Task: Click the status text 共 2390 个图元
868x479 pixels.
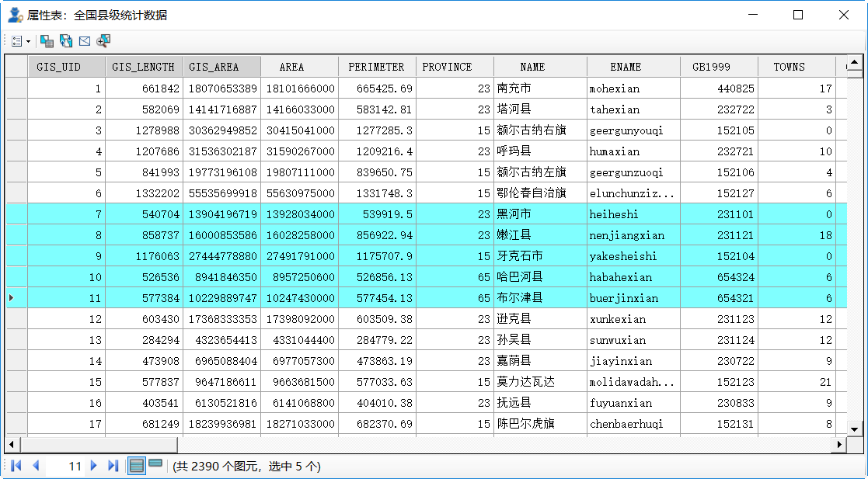Action: tap(217, 467)
